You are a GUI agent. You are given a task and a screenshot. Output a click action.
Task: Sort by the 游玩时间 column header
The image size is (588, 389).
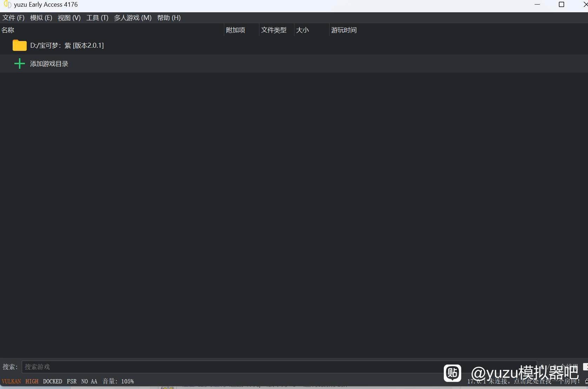[x=344, y=30]
